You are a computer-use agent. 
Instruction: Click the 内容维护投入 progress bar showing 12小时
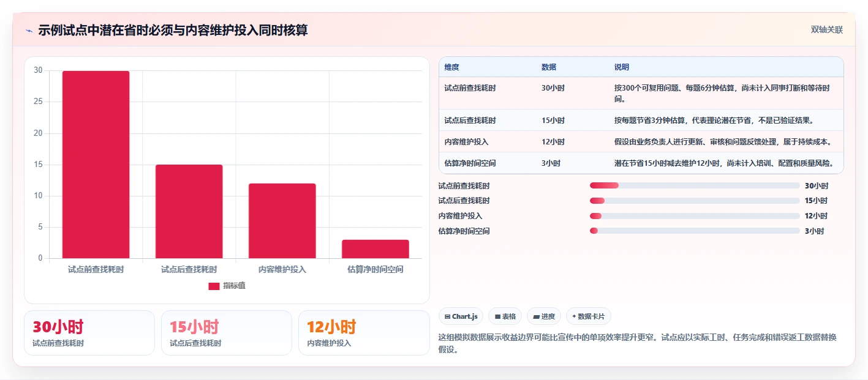click(x=695, y=216)
